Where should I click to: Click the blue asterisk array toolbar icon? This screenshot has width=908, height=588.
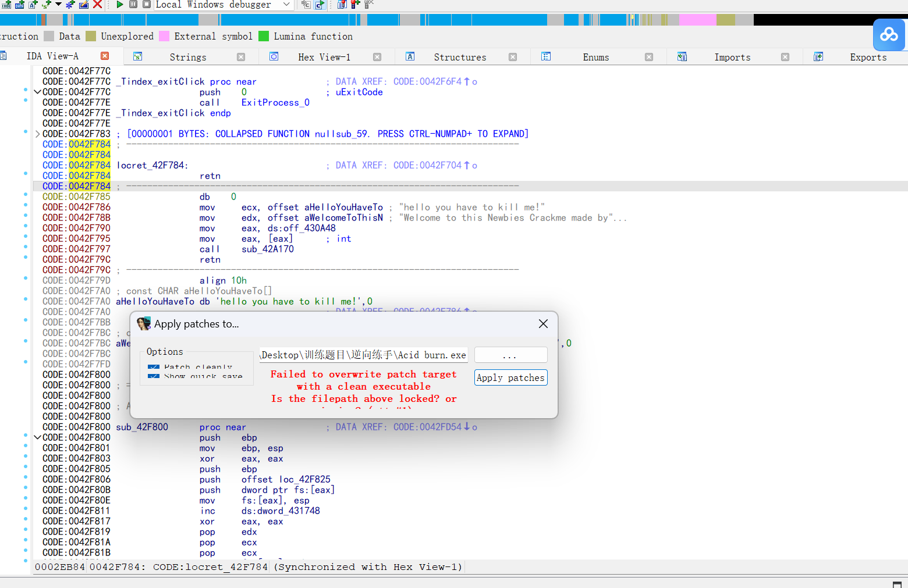pos(70,5)
